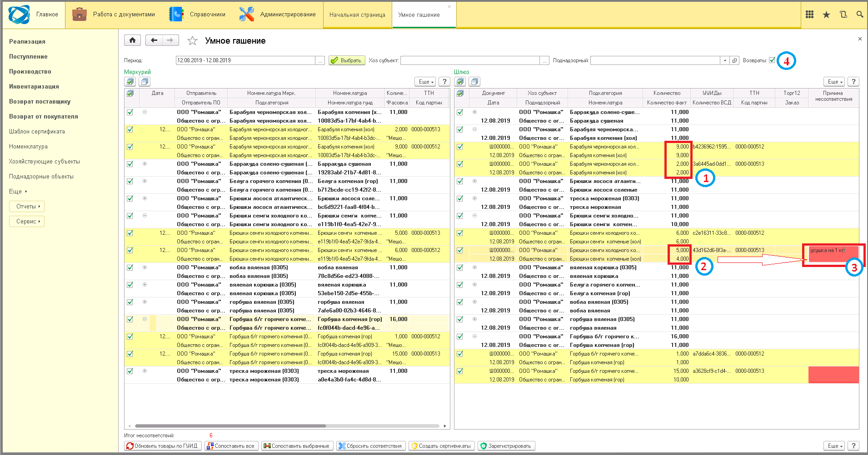The width and height of the screenshot is (868, 455).
Task: Go back with the left arrow
Action: 154,40
